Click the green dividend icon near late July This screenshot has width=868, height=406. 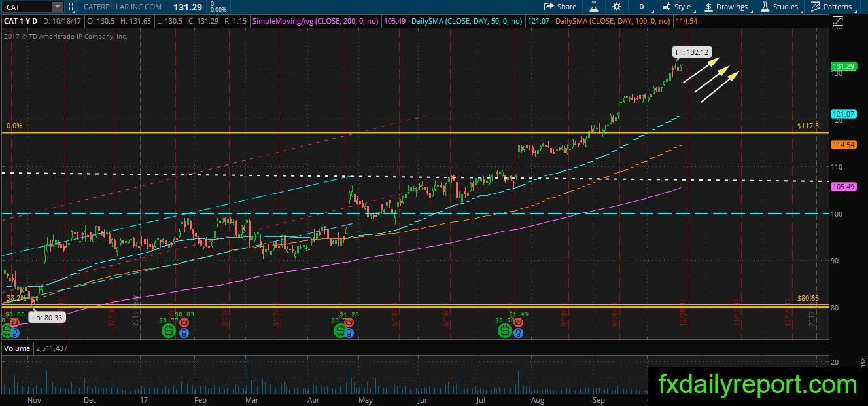tap(506, 332)
